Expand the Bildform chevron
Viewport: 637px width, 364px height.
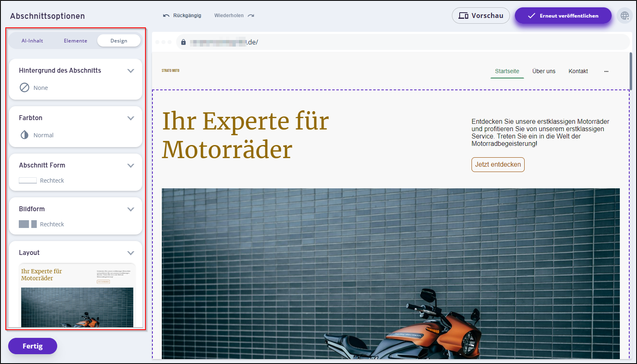point(131,209)
